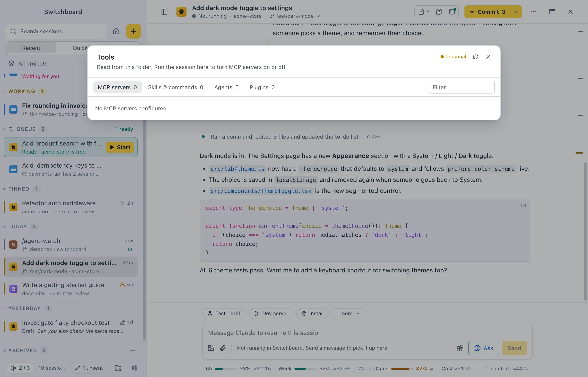The height and width of the screenshot is (377, 588).
Task: Focus the Search sessions field
Action: pos(56,31)
